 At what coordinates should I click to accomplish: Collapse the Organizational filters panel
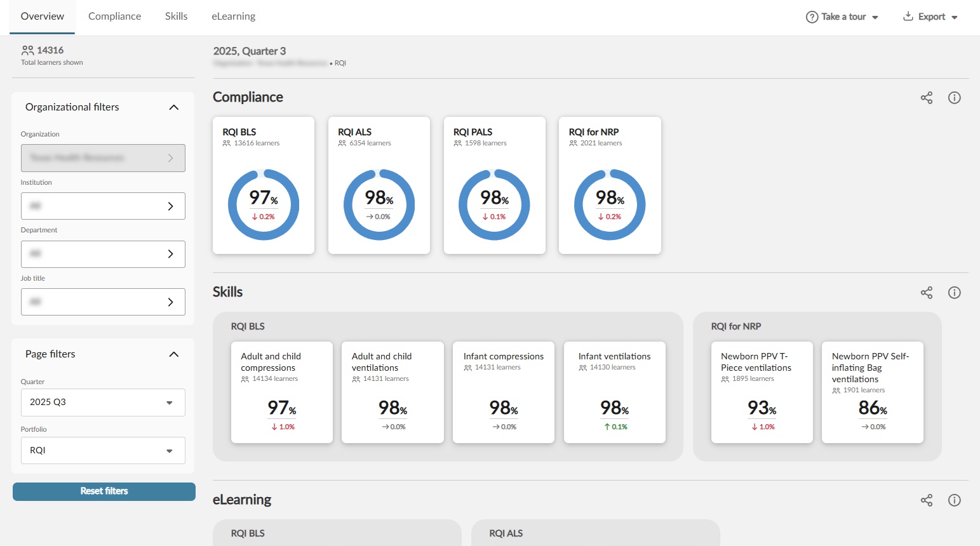click(174, 107)
